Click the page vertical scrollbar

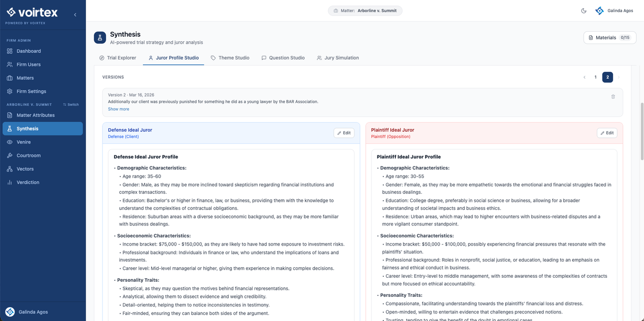(x=641, y=131)
